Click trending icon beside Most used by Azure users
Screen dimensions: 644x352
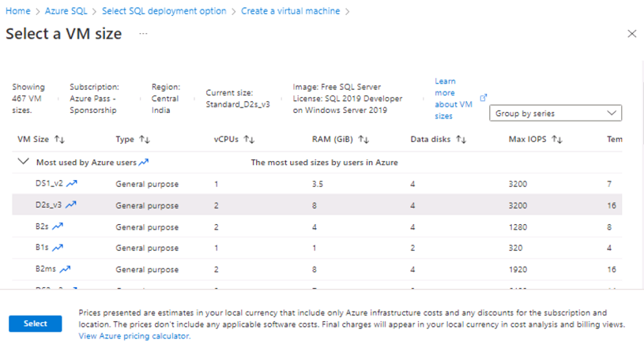[x=143, y=163]
